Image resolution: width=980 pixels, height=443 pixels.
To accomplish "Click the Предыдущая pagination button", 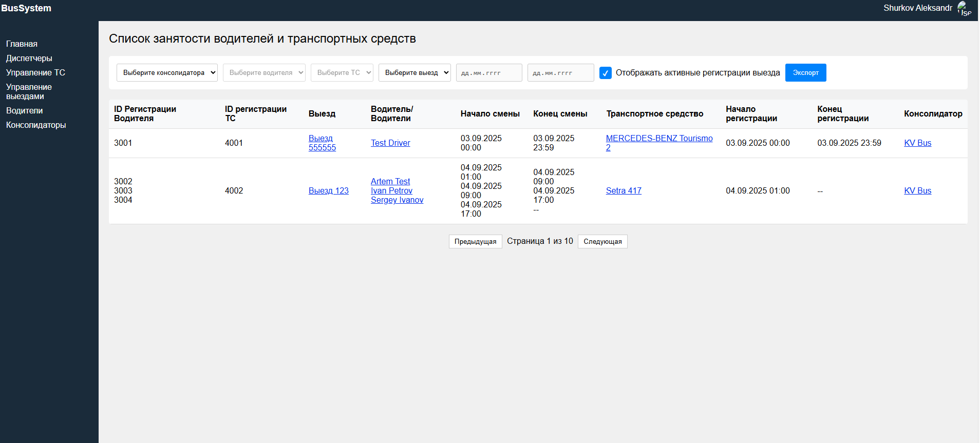I will [476, 242].
